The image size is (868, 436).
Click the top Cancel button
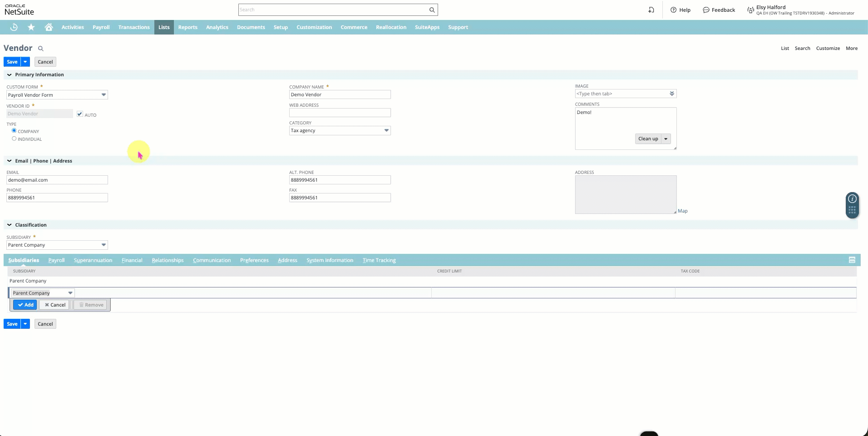(x=45, y=62)
